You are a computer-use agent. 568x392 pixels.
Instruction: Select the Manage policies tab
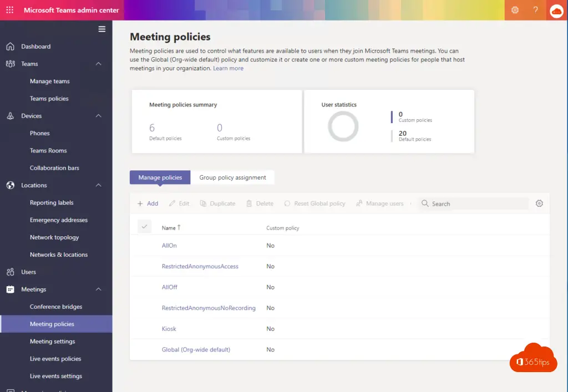(160, 177)
